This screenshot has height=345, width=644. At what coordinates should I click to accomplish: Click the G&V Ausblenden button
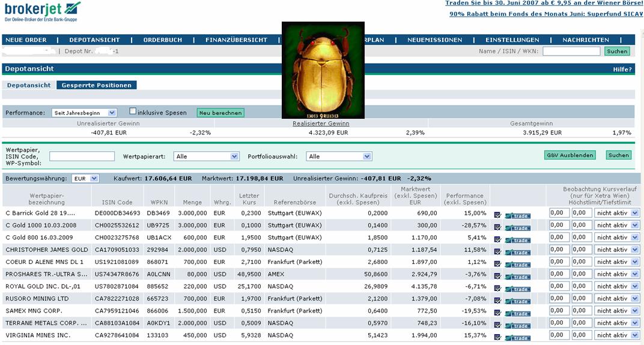(x=570, y=155)
